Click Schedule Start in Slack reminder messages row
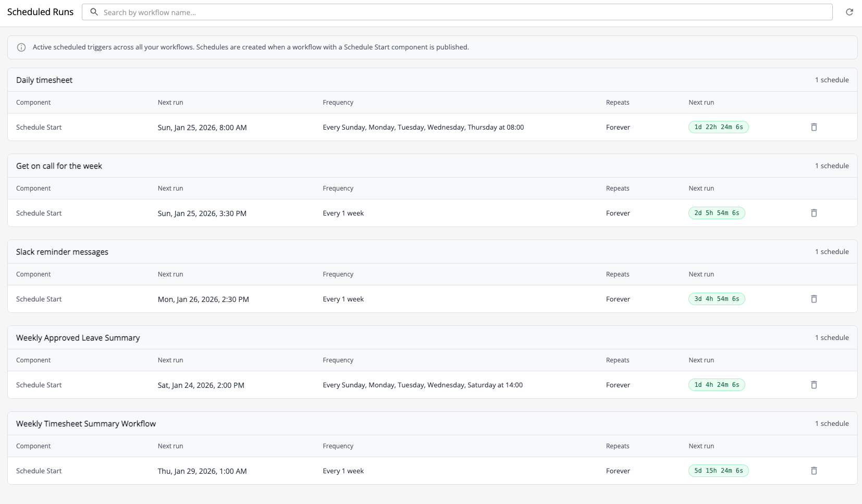862x504 pixels. tap(39, 299)
